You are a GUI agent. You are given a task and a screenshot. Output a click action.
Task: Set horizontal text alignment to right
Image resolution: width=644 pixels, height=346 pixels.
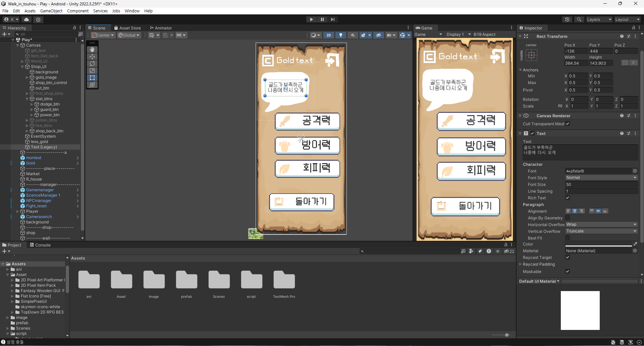pyautogui.click(x=582, y=211)
